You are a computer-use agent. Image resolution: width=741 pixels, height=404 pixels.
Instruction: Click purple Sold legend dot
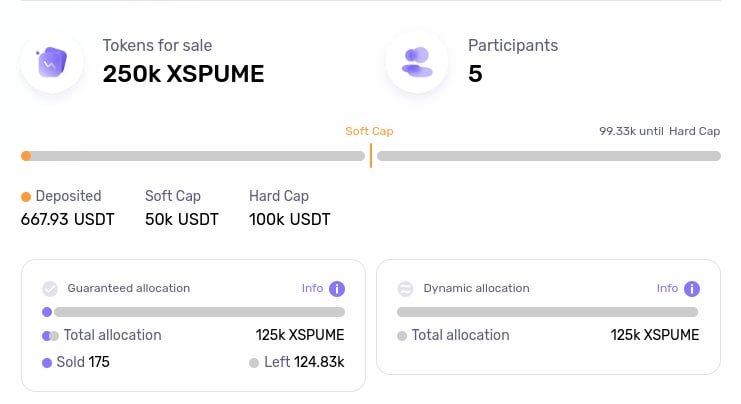47,362
